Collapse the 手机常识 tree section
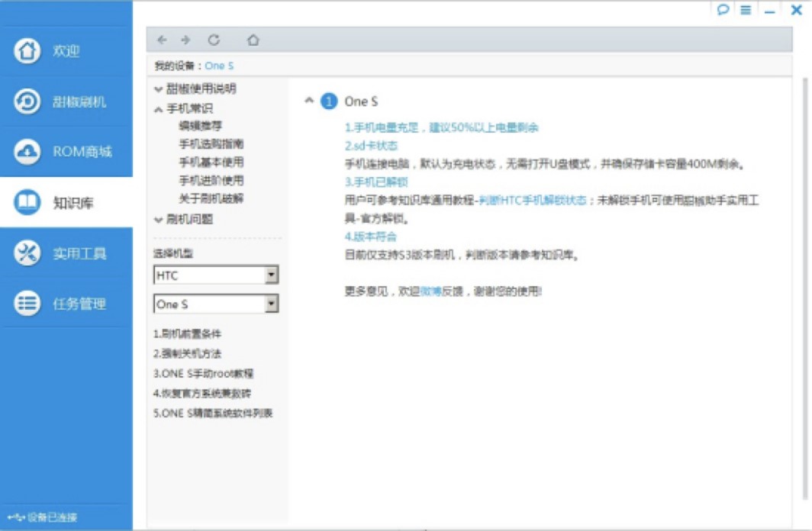The height and width of the screenshot is (531, 812). (159, 109)
